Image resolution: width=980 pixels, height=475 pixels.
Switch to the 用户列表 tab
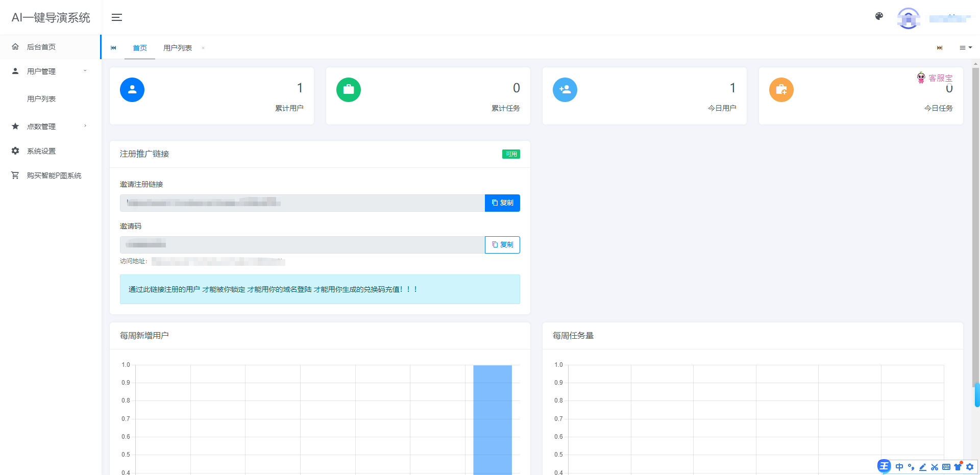coord(178,48)
